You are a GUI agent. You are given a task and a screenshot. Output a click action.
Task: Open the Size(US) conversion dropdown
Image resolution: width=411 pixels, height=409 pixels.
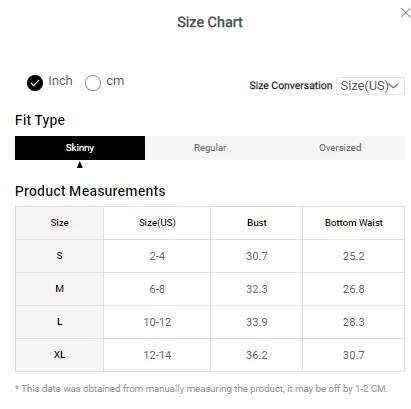tap(370, 86)
